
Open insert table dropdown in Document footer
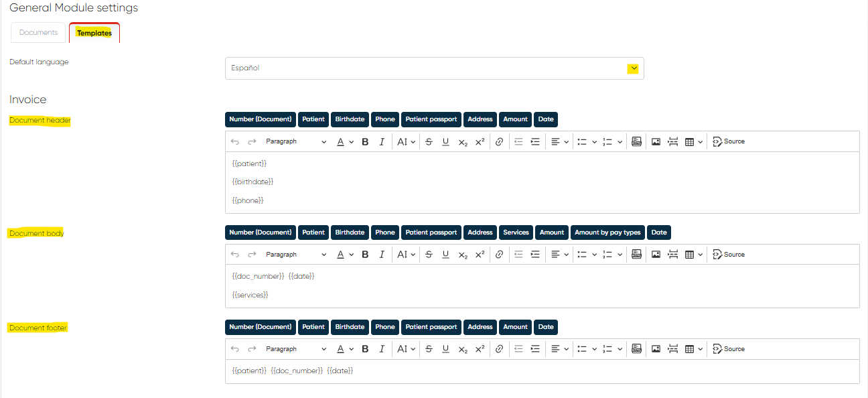pyautogui.click(x=693, y=349)
